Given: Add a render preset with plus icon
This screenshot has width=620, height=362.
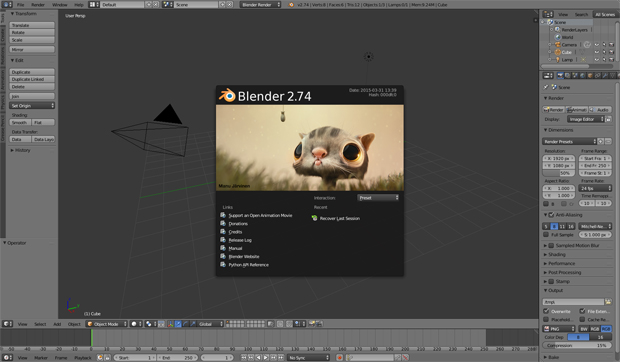Looking at the screenshot, I should 601,141.
